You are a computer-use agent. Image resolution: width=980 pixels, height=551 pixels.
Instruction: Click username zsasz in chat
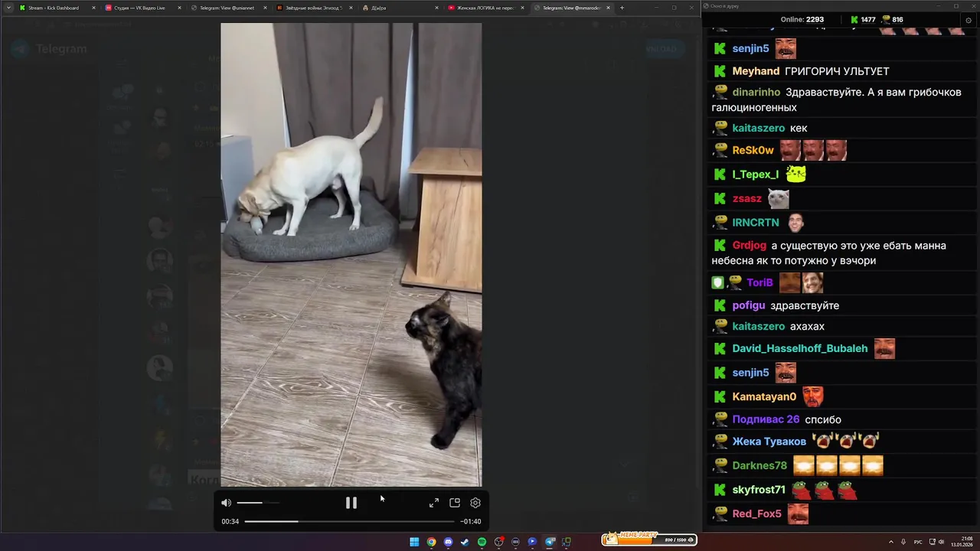coord(747,199)
